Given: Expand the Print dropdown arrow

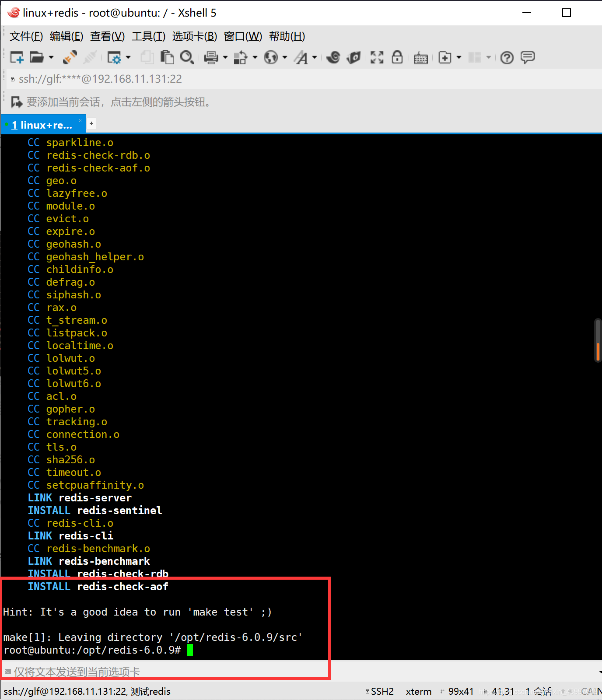Looking at the screenshot, I should [225, 57].
